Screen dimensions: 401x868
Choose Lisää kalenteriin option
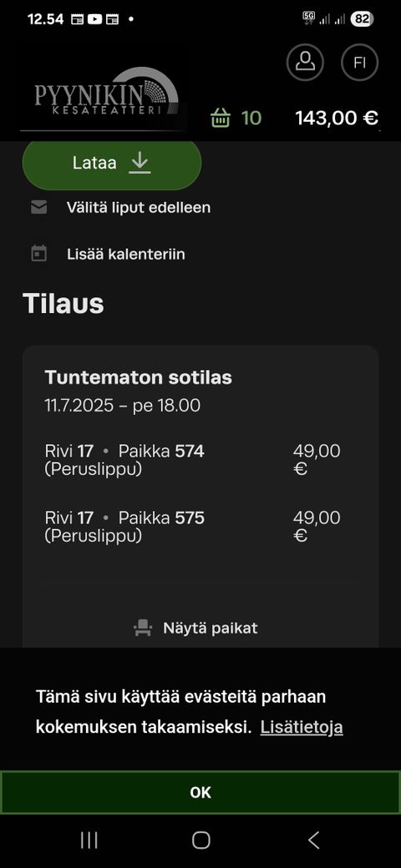point(125,254)
